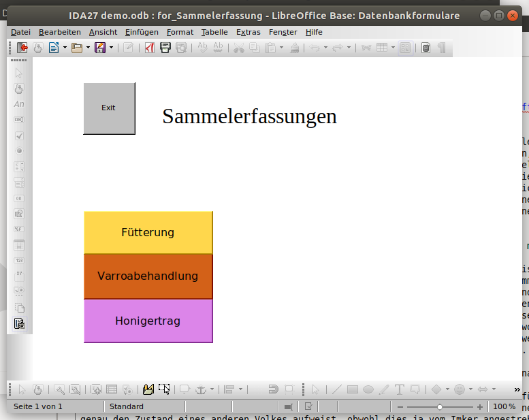Viewport: 529px width, 420px height.
Task: Open the Tabelle menu
Action: pyautogui.click(x=214, y=32)
